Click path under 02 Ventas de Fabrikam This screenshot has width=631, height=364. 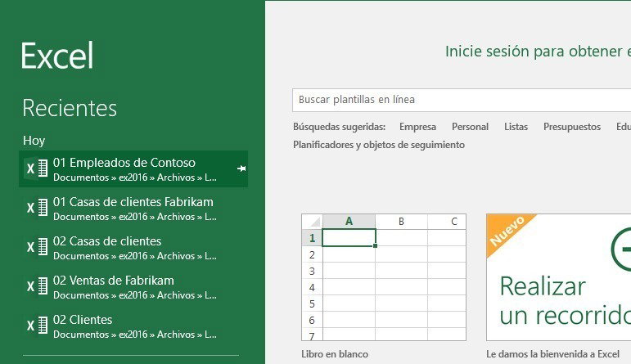pos(135,295)
